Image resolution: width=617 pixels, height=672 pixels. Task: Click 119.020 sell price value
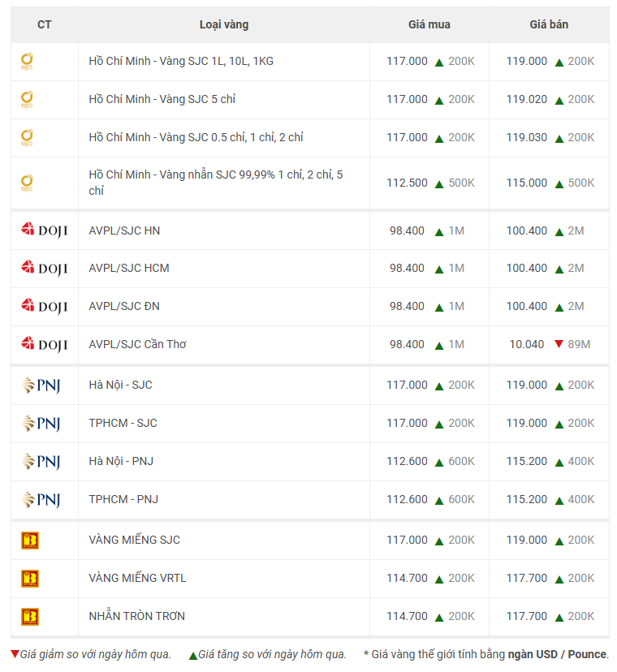coord(527,100)
